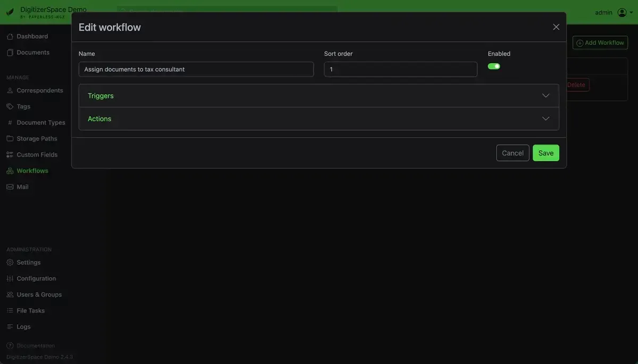
Task: Click the Mail envelope icon
Action: tap(10, 187)
